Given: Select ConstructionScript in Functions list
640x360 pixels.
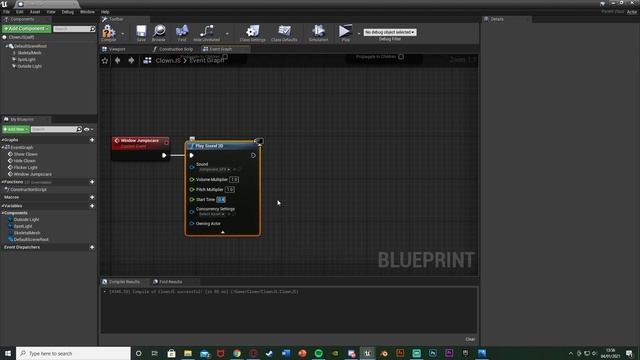Looking at the screenshot, I should (x=28, y=190).
